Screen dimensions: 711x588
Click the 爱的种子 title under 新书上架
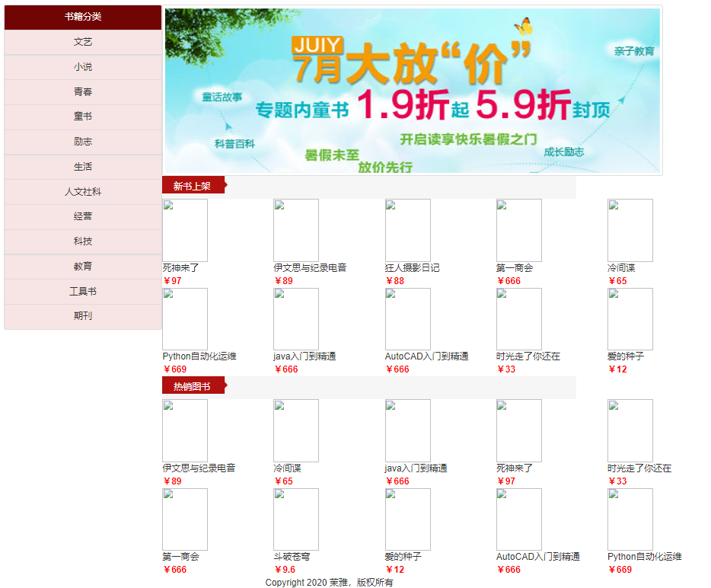point(626,356)
